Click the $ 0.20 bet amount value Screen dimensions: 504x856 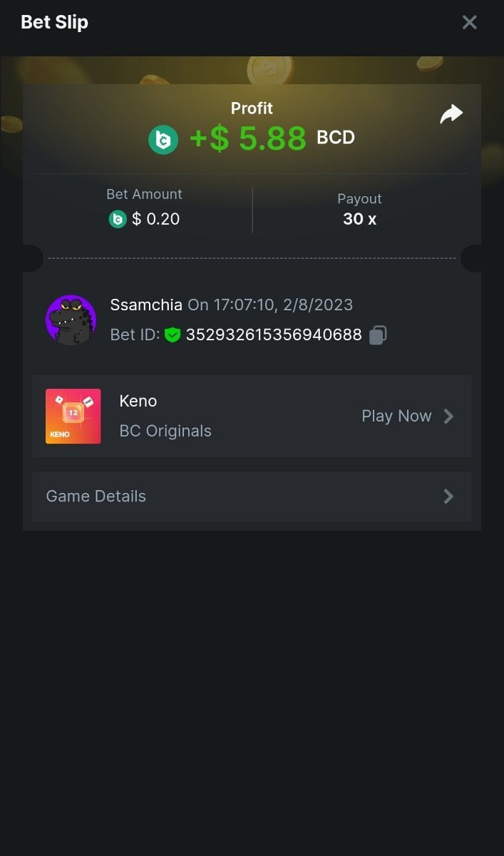pos(155,219)
